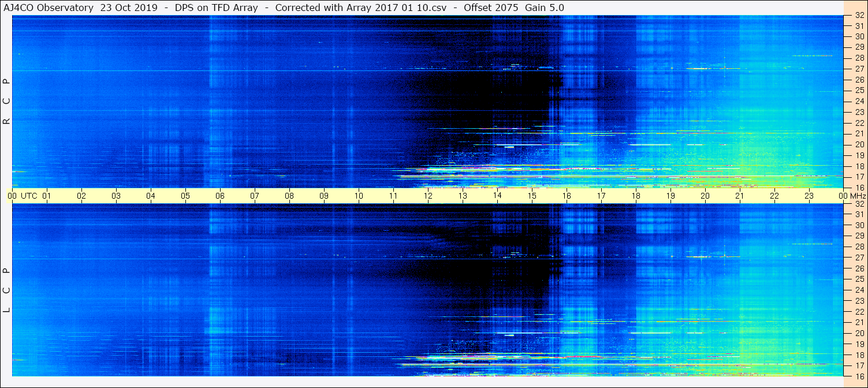Click the AJ4CO Observatory title text
The image size is (868, 388).
(49, 8)
